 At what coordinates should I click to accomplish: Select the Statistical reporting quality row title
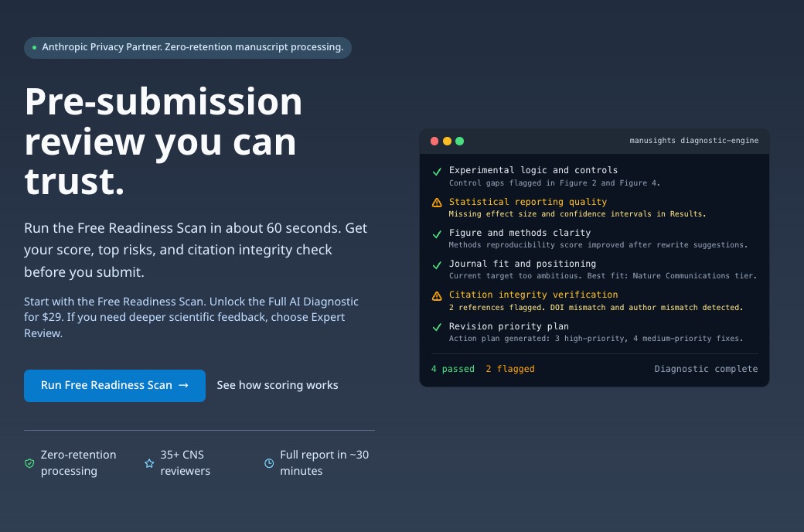(x=528, y=202)
